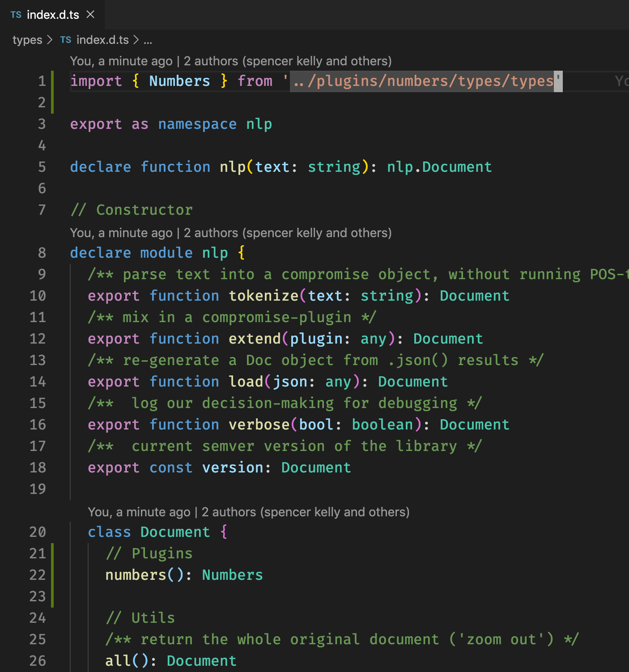Click the TypeScript file icon in the tab
629x672 pixels.
point(16,15)
